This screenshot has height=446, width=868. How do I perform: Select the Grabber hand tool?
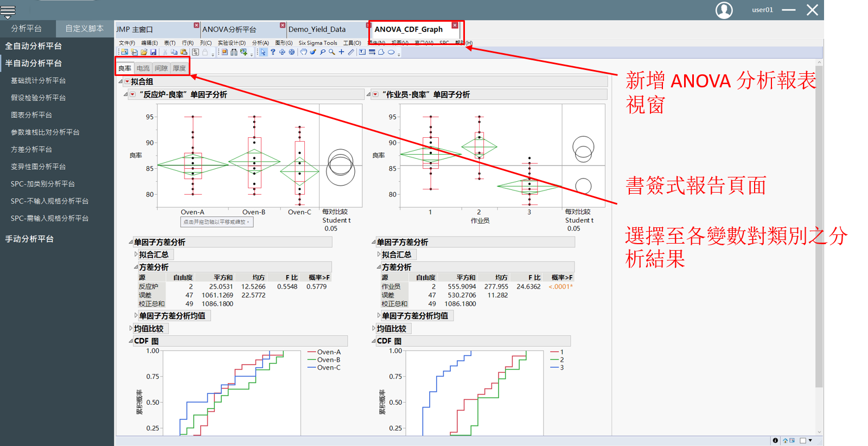point(303,52)
